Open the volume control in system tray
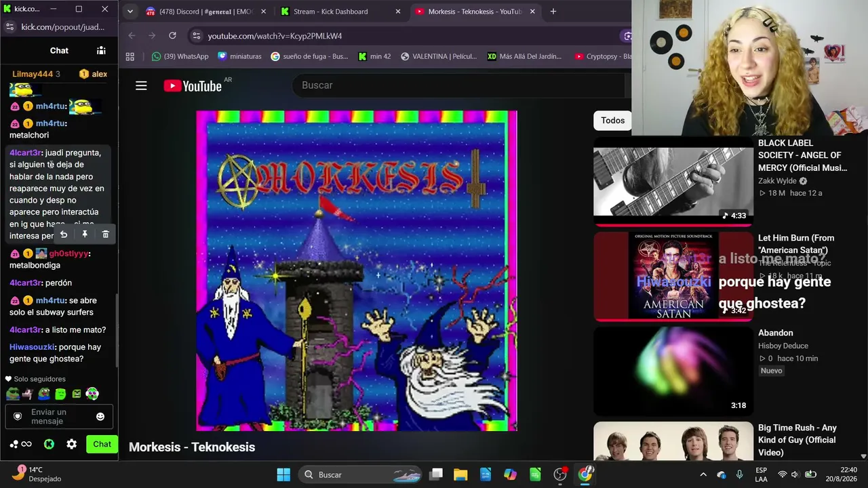 click(795, 474)
